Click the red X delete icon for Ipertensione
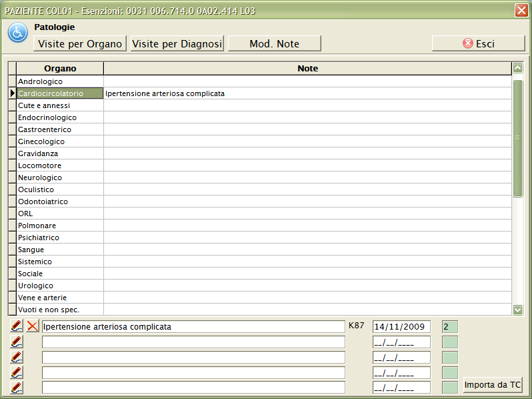Screen dimensions: 532x399 33,326
